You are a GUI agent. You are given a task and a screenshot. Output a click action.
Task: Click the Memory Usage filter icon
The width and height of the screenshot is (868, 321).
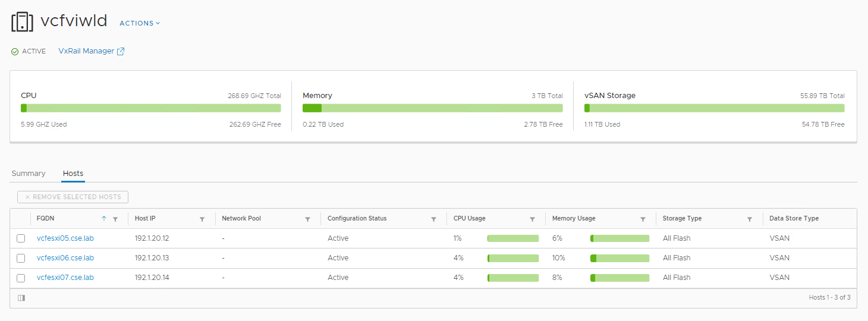pyautogui.click(x=643, y=219)
